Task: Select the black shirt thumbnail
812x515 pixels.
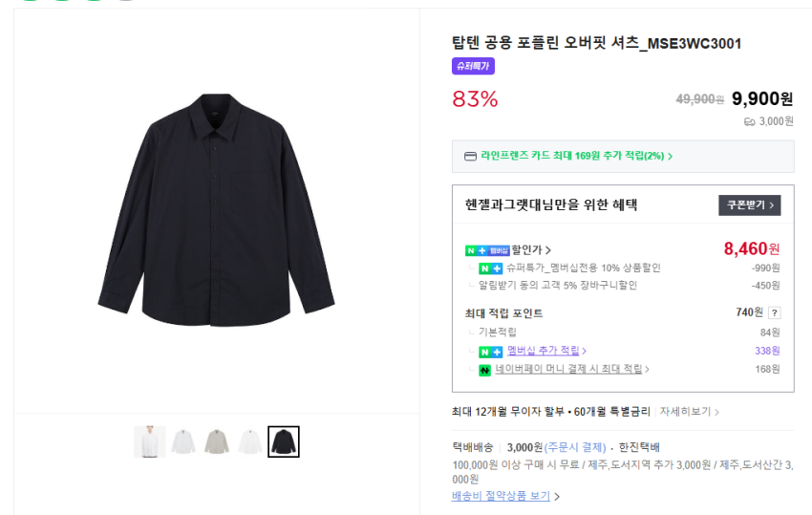Action: click(x=284, y=441)
